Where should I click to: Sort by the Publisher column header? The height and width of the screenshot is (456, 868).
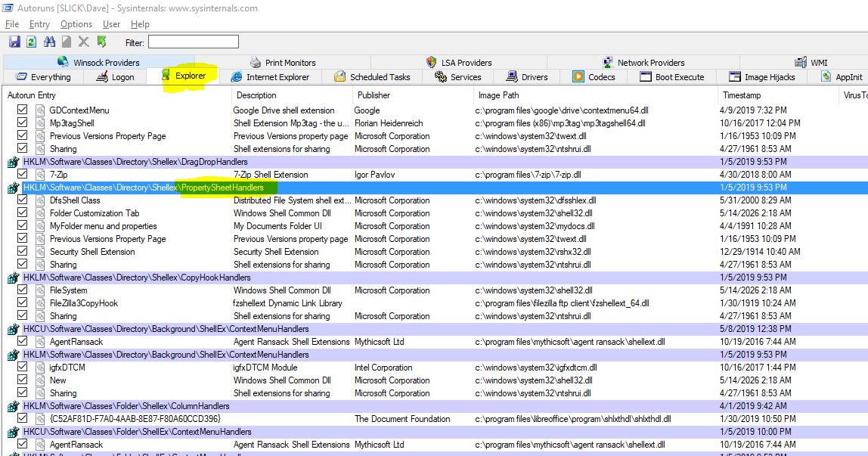[x=413, y=95]
